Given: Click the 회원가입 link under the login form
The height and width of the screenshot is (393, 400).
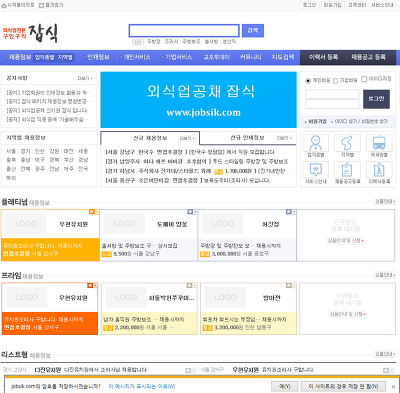Looking at the screenshot, I should pos(317,122).
